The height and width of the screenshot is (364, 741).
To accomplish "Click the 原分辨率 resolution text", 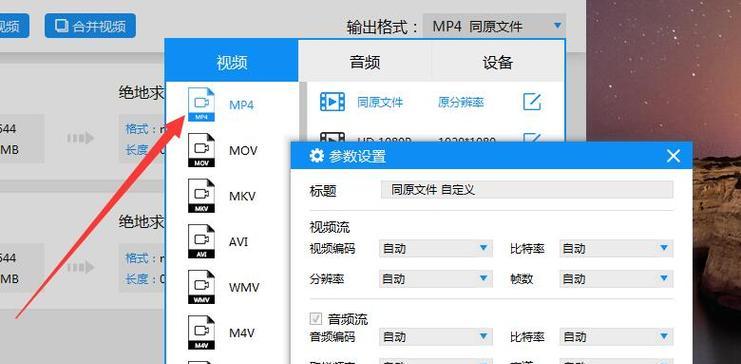I will (461, 102).
